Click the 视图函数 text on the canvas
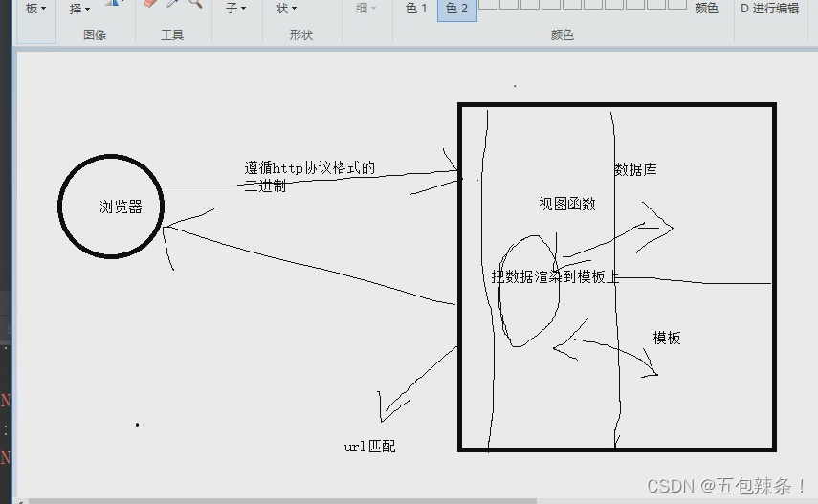The image size is (818, 504). [567, 204]
